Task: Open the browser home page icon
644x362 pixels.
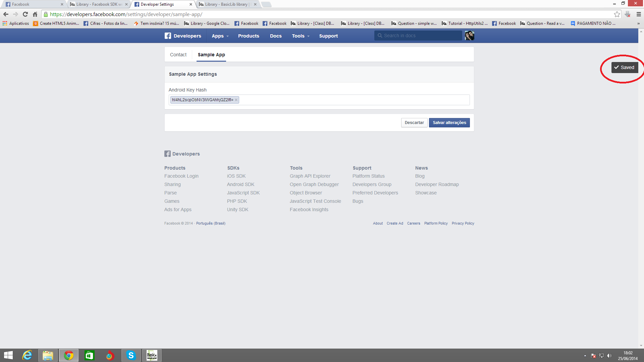Action: click(x=35, y=14)
